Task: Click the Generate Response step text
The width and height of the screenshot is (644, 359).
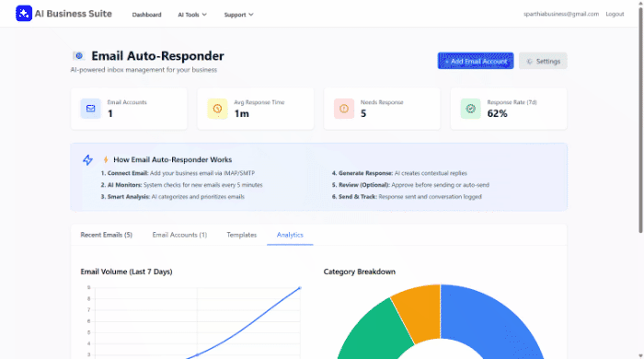Action: pos(399,173)
